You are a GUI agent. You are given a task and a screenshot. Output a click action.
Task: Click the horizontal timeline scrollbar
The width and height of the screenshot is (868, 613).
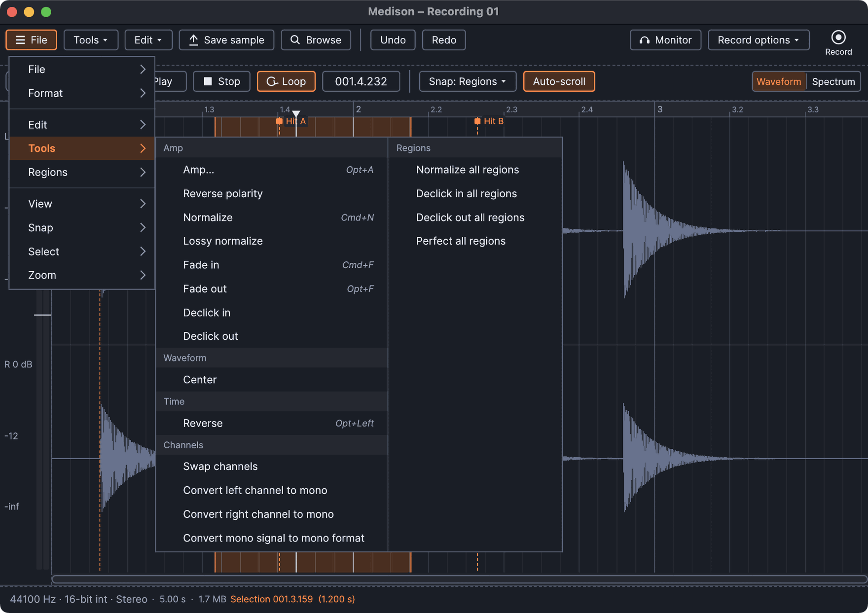pos(459,579)
